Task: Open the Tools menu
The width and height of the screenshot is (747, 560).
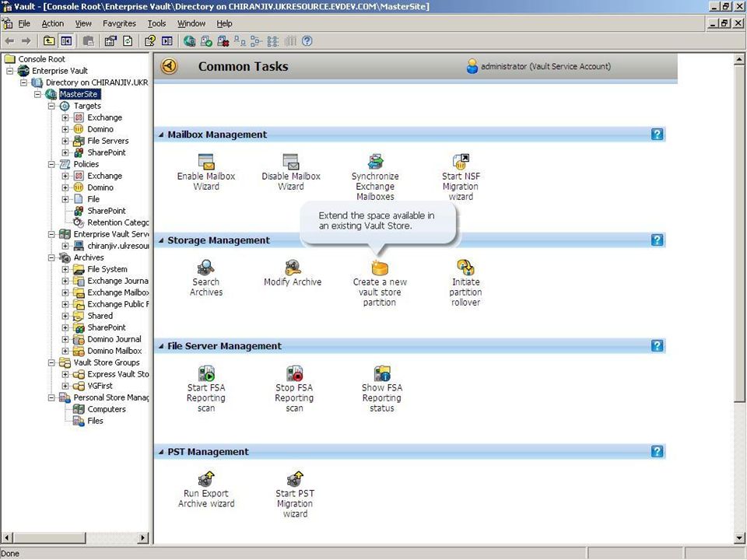Action: (156, 23)
